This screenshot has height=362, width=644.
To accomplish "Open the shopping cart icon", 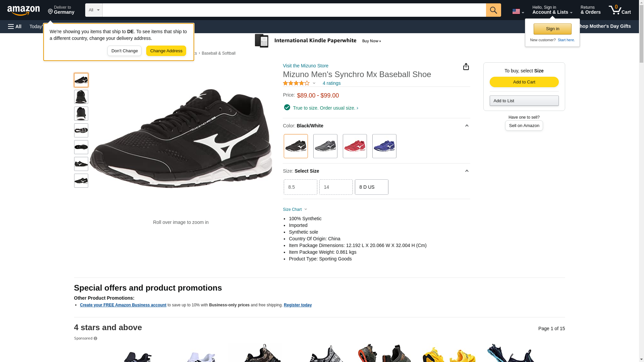I will (620, 10).
